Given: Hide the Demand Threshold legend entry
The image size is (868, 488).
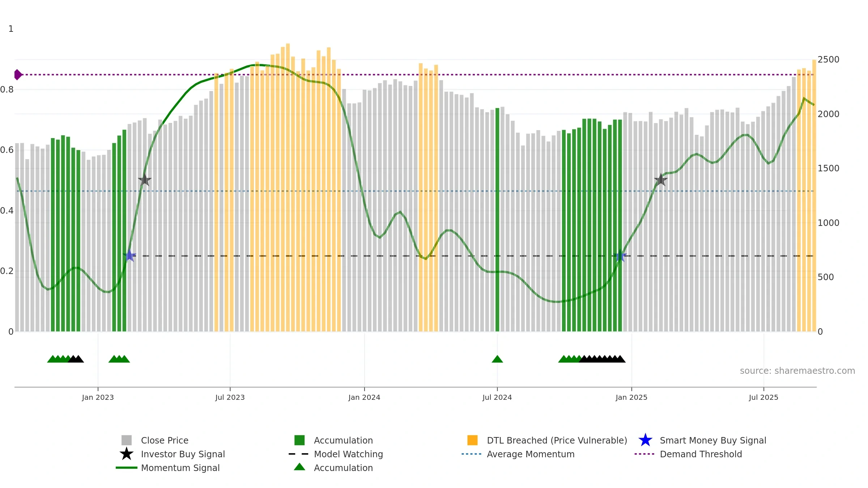Looking at the screenshot, I should click(701, 454).
